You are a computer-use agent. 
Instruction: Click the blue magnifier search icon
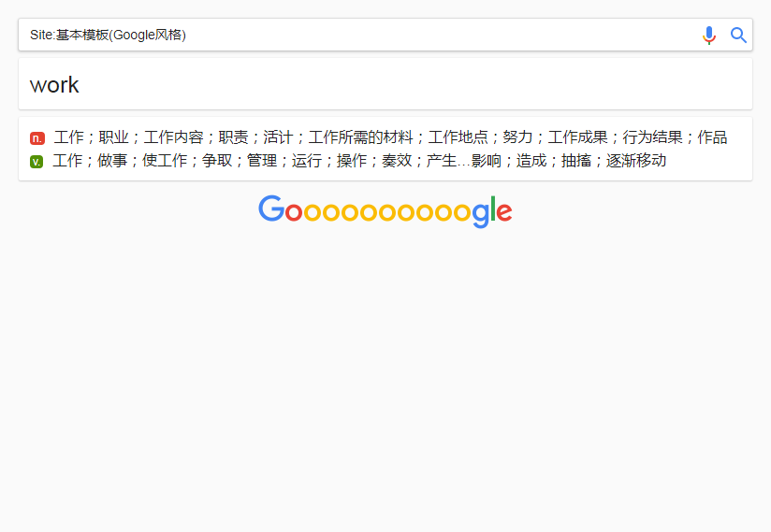coord(738,36)
